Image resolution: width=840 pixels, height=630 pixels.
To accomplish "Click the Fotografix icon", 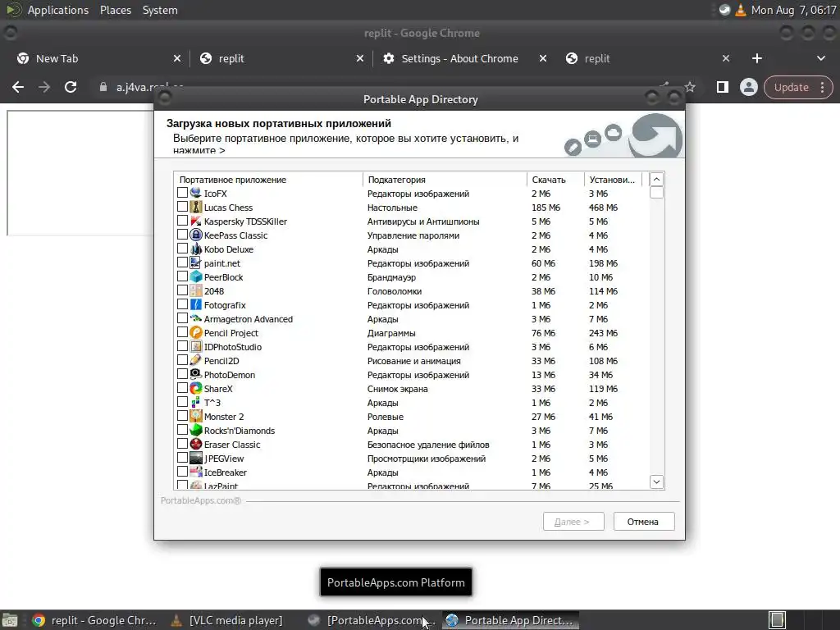I will 196,304.
